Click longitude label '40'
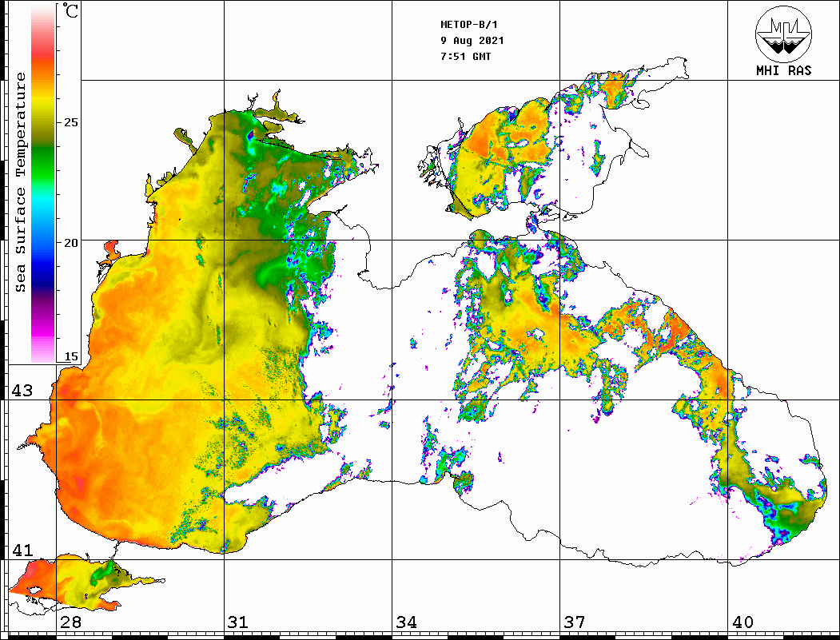Screen dimensions: 840x640 tap(742, 622)
